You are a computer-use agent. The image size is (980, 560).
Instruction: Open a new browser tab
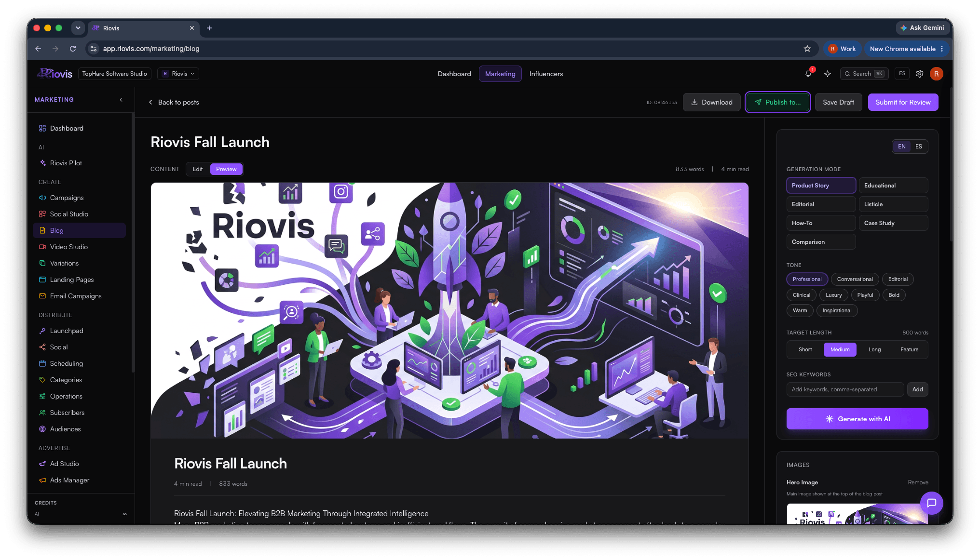point(209,28)
